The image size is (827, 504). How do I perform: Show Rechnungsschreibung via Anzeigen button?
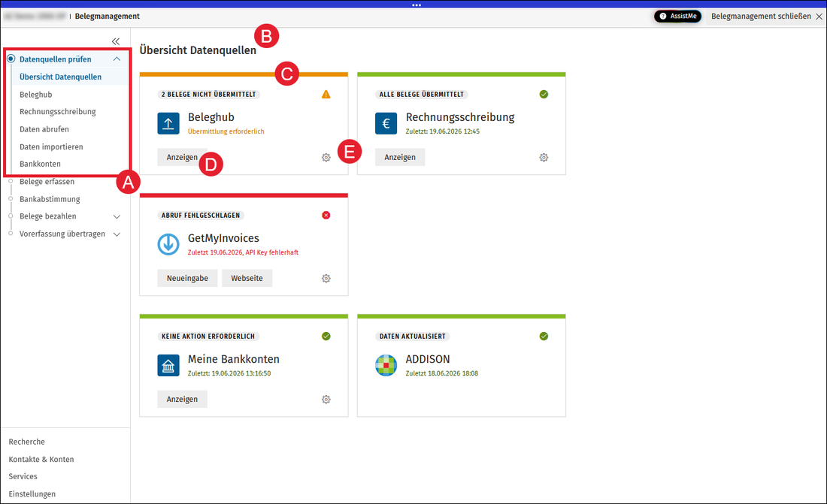(400, 157)
